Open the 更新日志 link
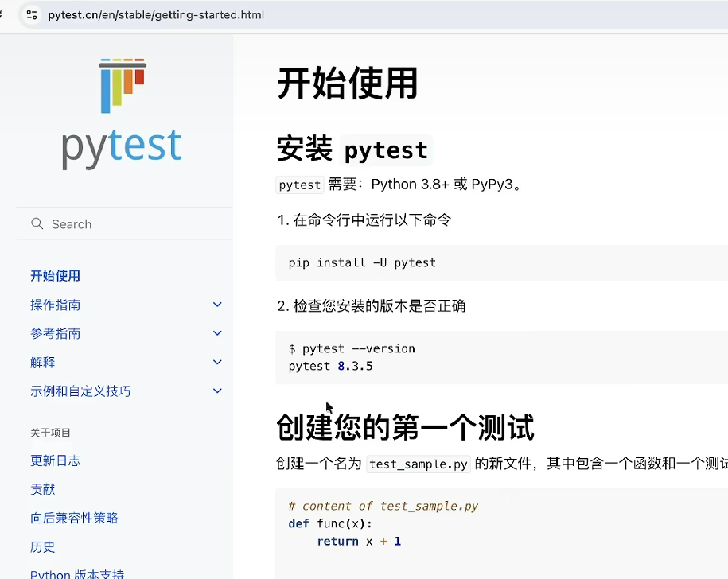This screenshot has width=728, height=579. [x=55, y=460]
